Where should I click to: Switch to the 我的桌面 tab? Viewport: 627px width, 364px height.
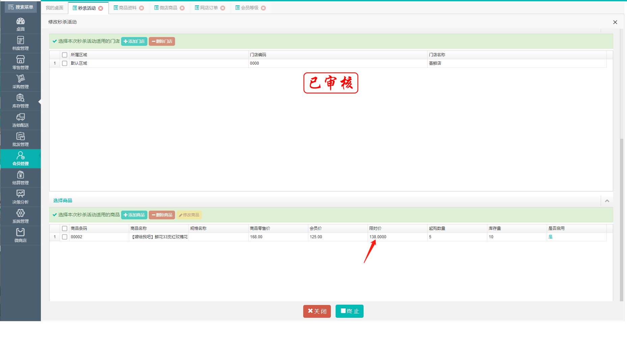coord(54,8)
